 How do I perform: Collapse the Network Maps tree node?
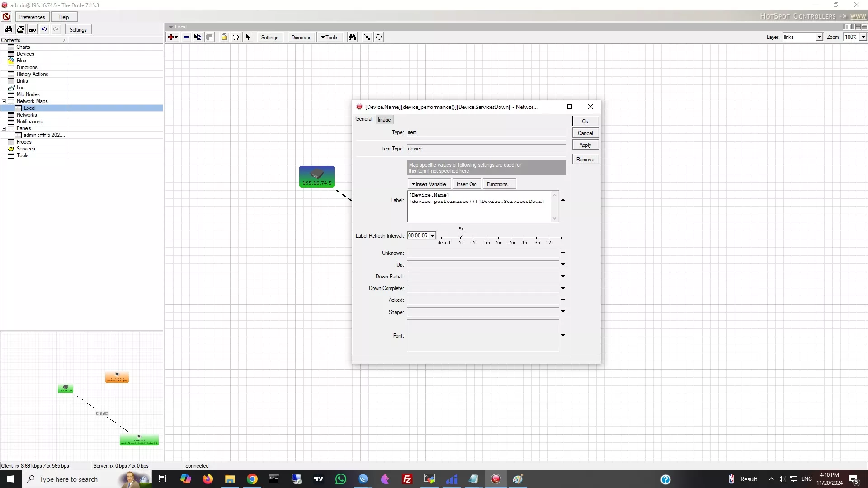[4, 101]
